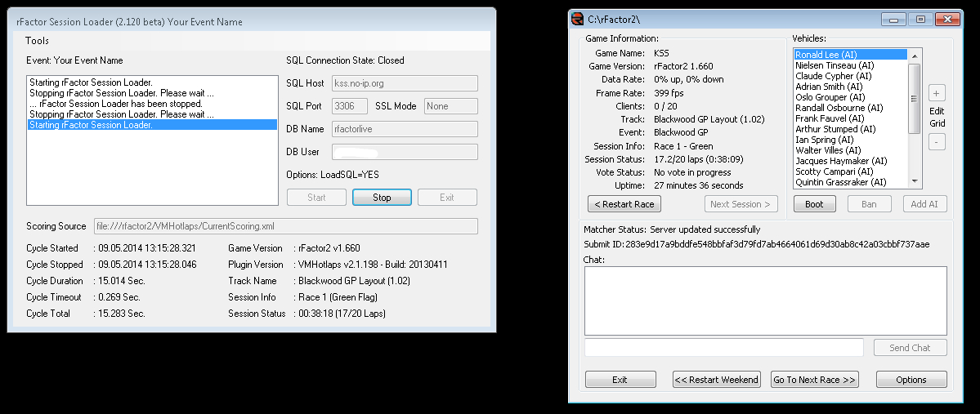Select Quintin Grassraker (AI) in list
Viewport: 980px width, 414px height.
(x=830, y=182)
